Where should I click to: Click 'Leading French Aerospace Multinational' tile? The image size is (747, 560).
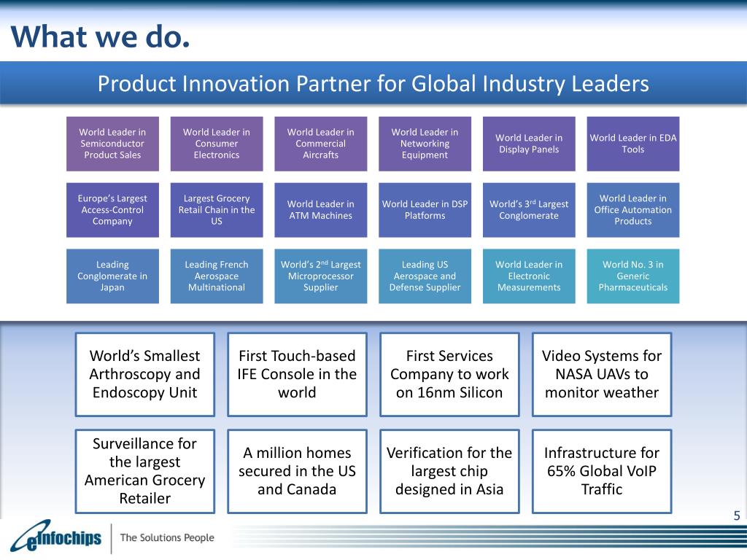click(x=217, y=276)
